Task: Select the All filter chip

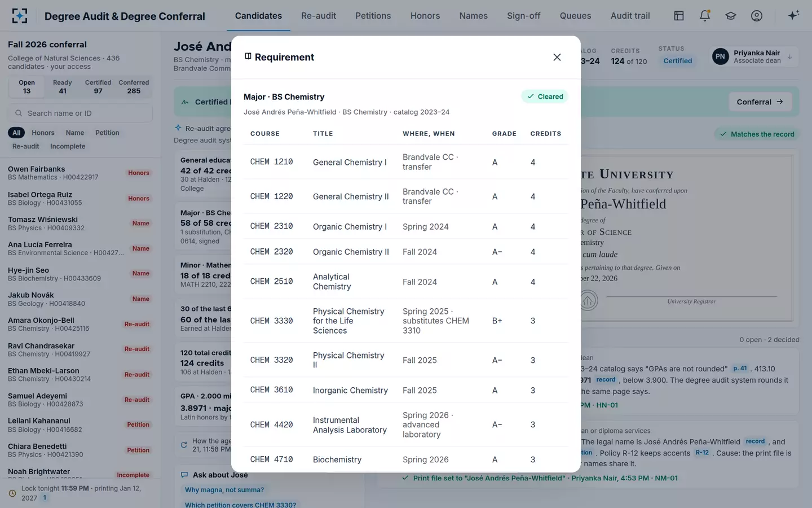Action: click(16, 133)
